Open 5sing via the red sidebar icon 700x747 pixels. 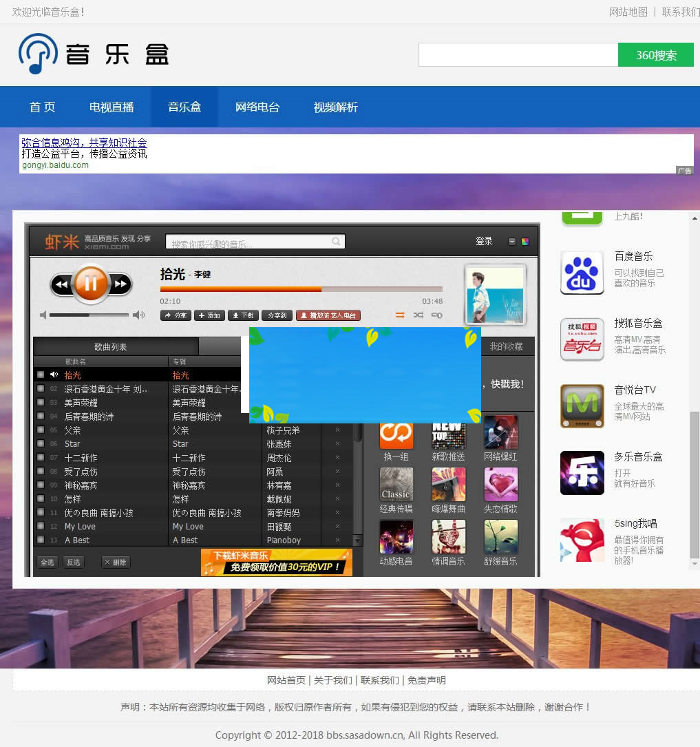pos(582,540)
